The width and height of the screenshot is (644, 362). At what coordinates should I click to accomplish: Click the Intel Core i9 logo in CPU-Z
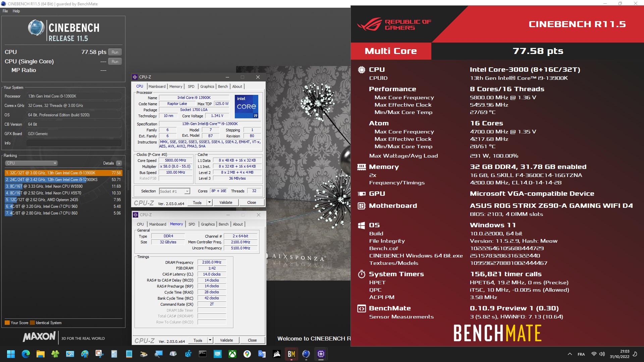click(x=247, y=106)
